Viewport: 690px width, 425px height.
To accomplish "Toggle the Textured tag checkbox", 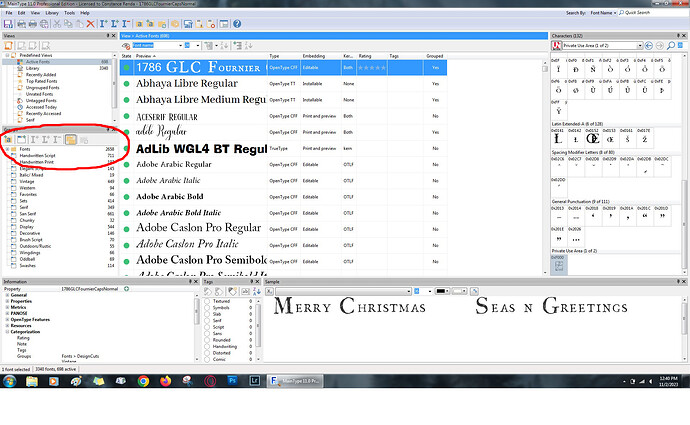I will (x=208, y=301).
